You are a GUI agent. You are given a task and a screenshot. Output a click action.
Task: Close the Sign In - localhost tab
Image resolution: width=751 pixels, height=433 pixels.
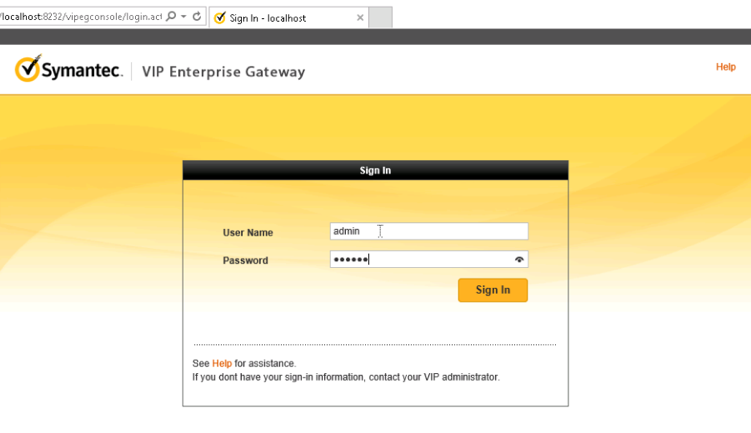tap(360, 18)
